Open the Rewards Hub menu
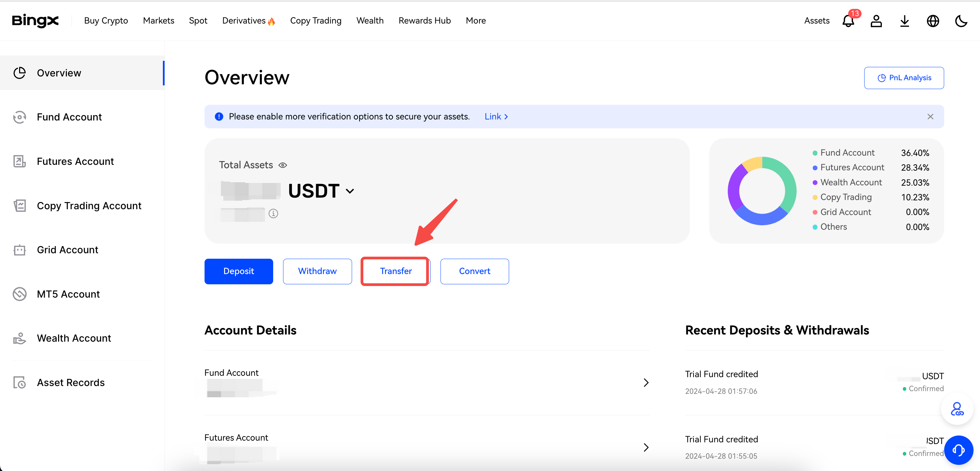The height and width of the screenshot is (471, 980). pyautogui.click(x=424, y=20)
